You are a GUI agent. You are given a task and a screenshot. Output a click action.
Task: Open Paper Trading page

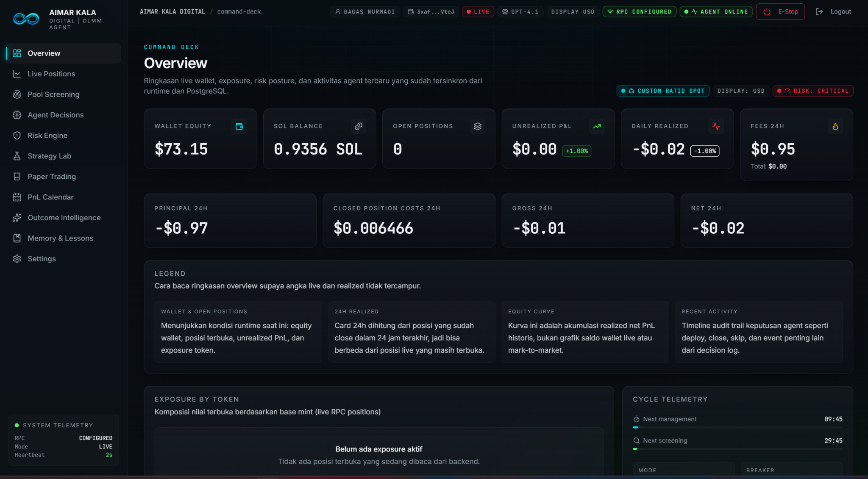click(64, 177)
